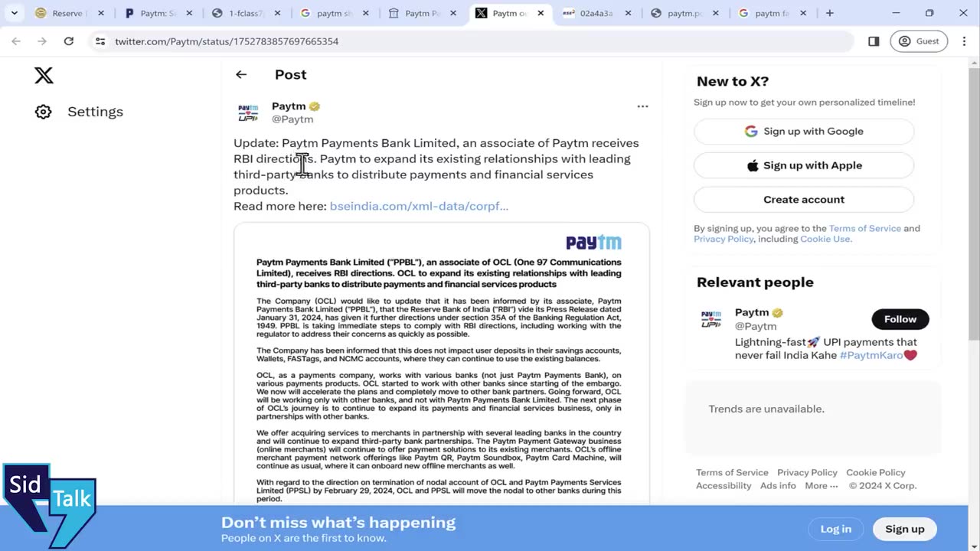
Task: Open Chrome three-dot menu
Action: tap(964, 41)
